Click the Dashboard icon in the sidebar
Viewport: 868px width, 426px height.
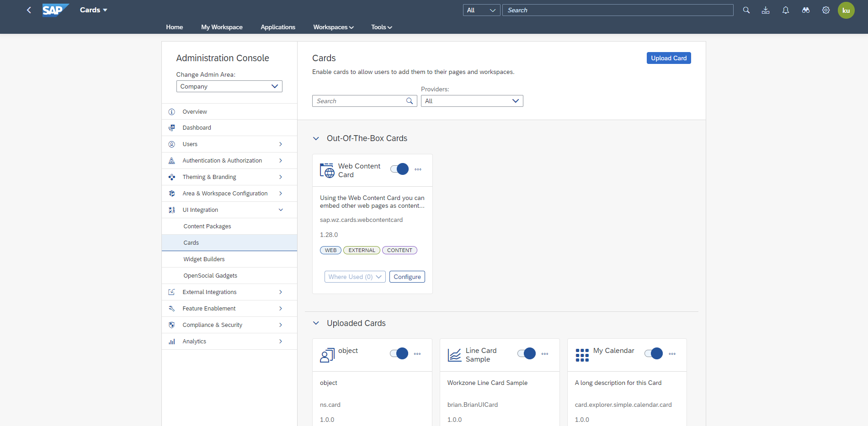pyautogui.click(x=172, y=128)
